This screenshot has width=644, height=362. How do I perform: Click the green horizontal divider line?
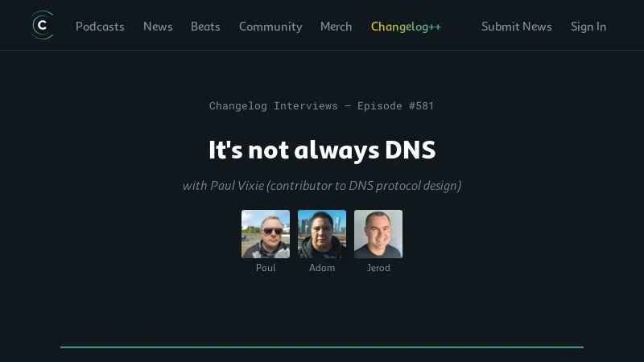coord(322,348)
